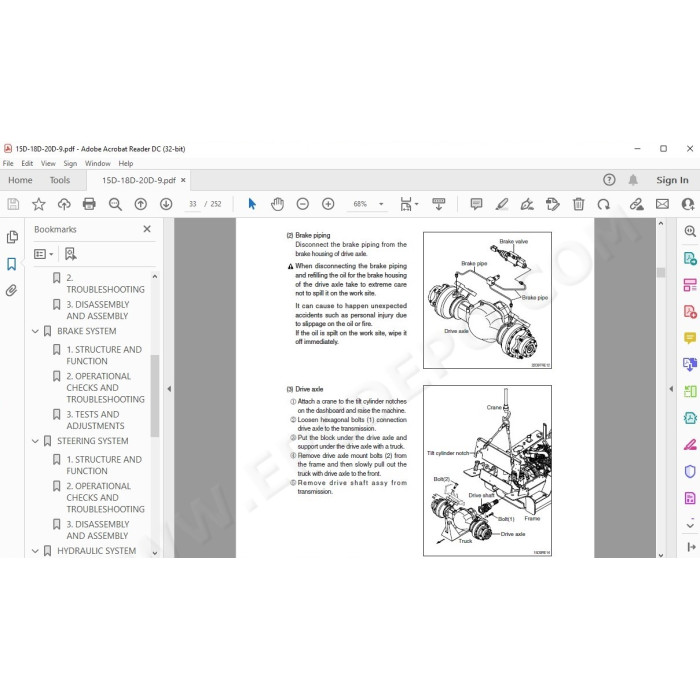Open Page Thumbnails panel in sidebar
The width and height of the screenshot is (700, 700).
click(12, 237)
